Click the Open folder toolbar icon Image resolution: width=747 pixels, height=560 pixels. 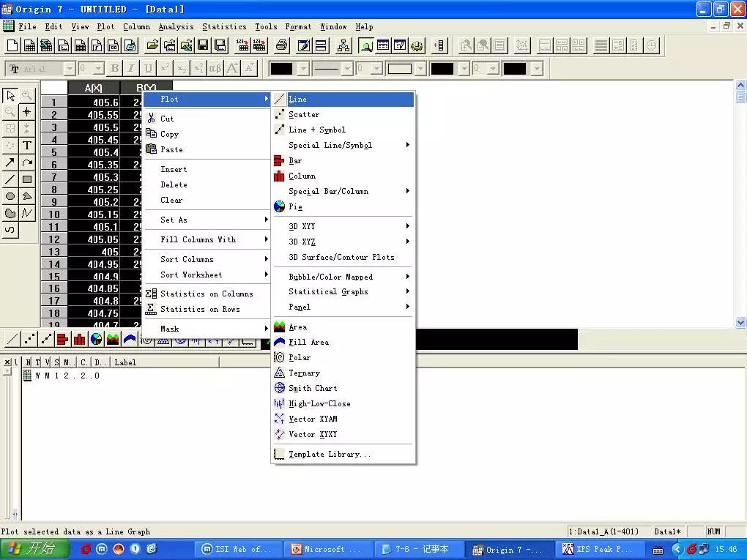coord(152,45)
